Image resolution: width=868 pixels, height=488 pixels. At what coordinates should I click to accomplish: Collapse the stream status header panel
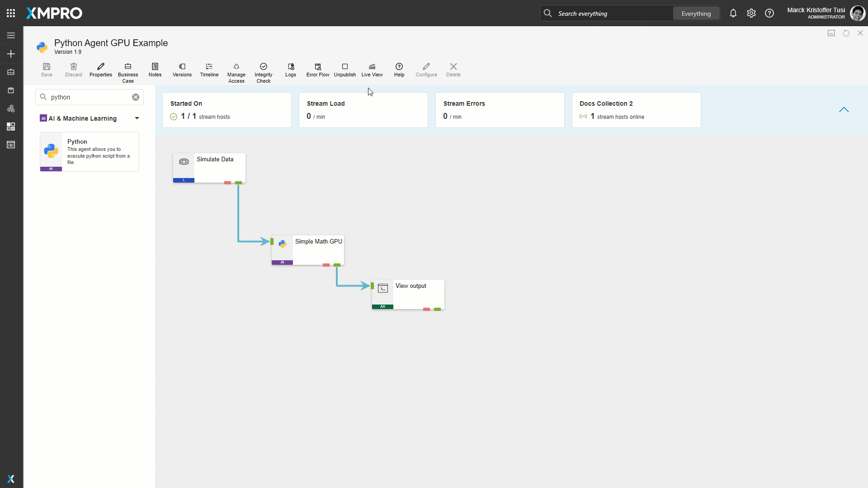tap(844, 110)
